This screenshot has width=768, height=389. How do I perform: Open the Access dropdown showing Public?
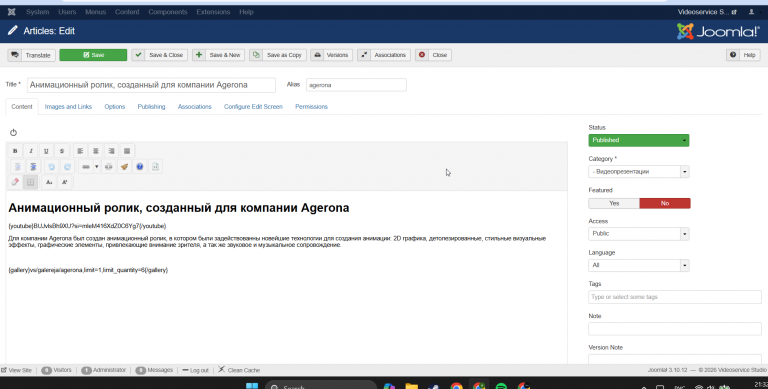pos(639,234)
